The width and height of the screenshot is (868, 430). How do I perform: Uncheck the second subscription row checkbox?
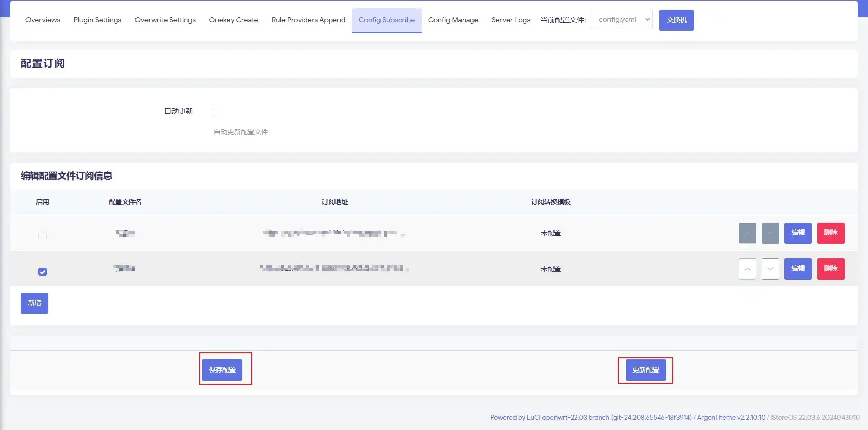point(43,272)
